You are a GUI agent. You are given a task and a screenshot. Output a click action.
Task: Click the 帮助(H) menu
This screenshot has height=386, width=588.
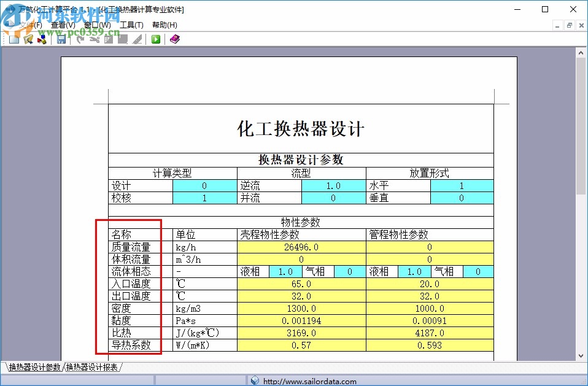coord(164,25)
